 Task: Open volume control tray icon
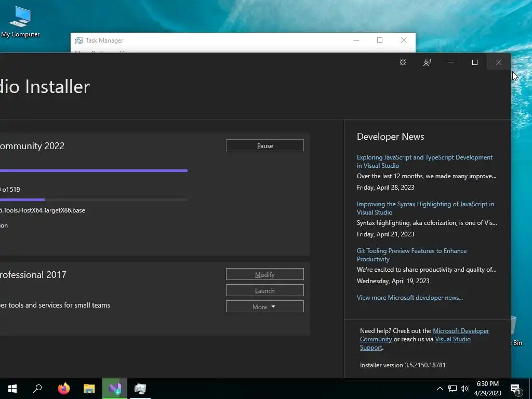[464, 389]
